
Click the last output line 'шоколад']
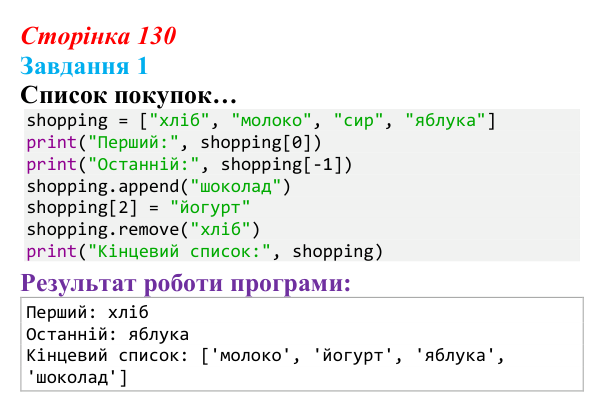pos(77,378)
